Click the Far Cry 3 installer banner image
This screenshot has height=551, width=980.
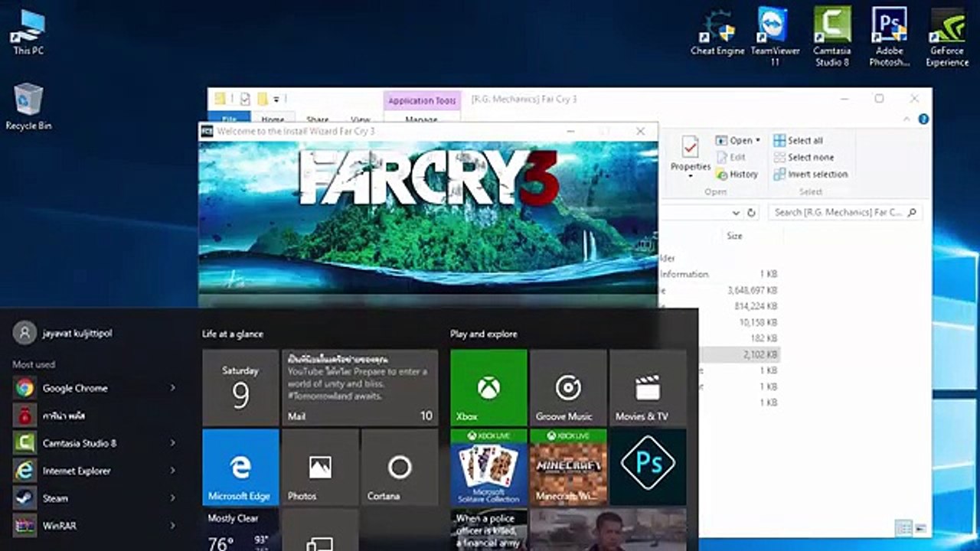tap(428, 217)
